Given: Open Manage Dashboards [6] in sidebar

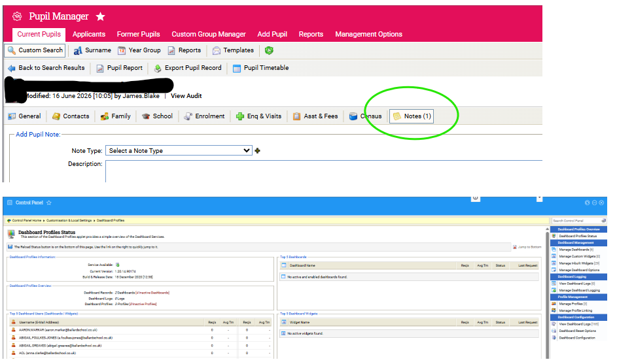Looking at the screenshot, I should point(576,250).
